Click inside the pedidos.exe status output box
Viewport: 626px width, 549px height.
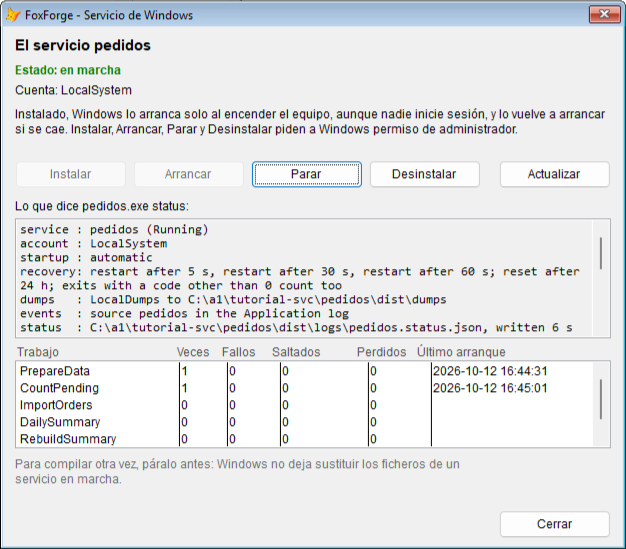pos(313,278)
